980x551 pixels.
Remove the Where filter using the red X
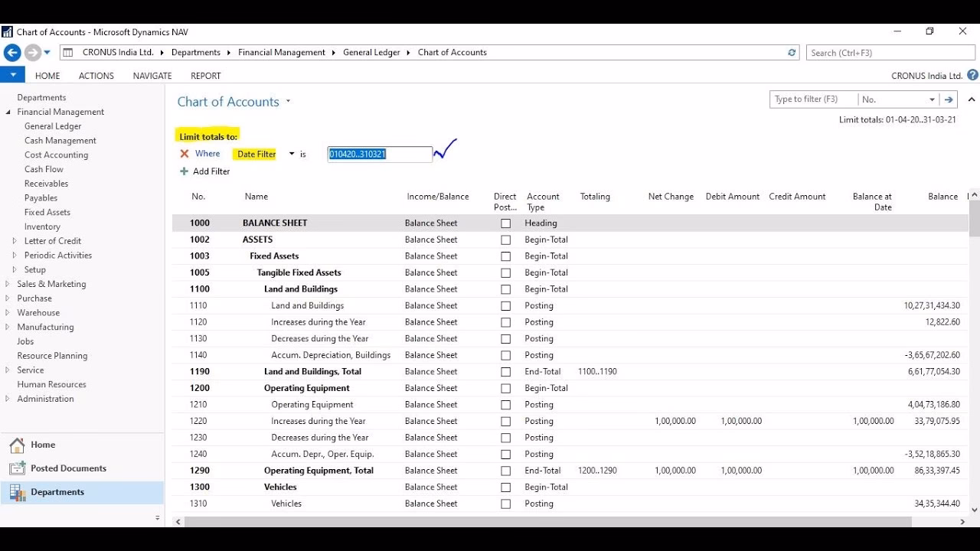click(184, 154)
